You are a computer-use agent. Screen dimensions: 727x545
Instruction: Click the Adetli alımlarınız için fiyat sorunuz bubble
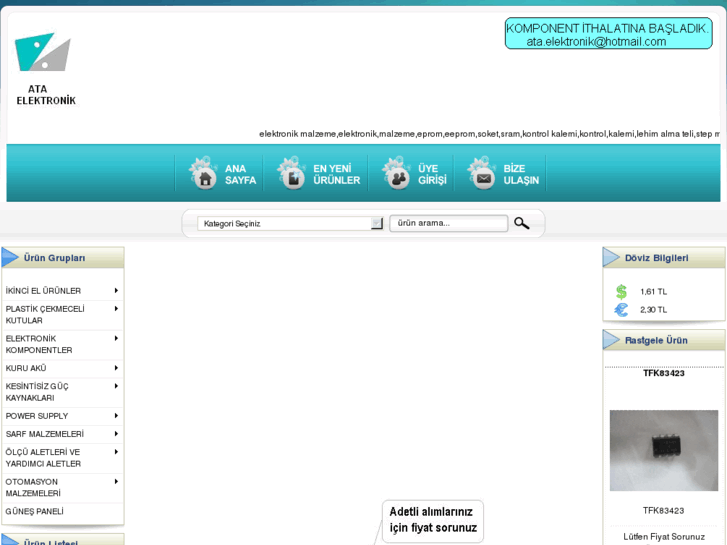[x=433, y=520]
